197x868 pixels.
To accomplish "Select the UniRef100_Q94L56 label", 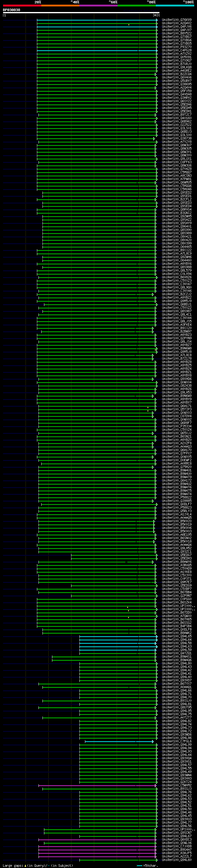I will click(177, 826).
